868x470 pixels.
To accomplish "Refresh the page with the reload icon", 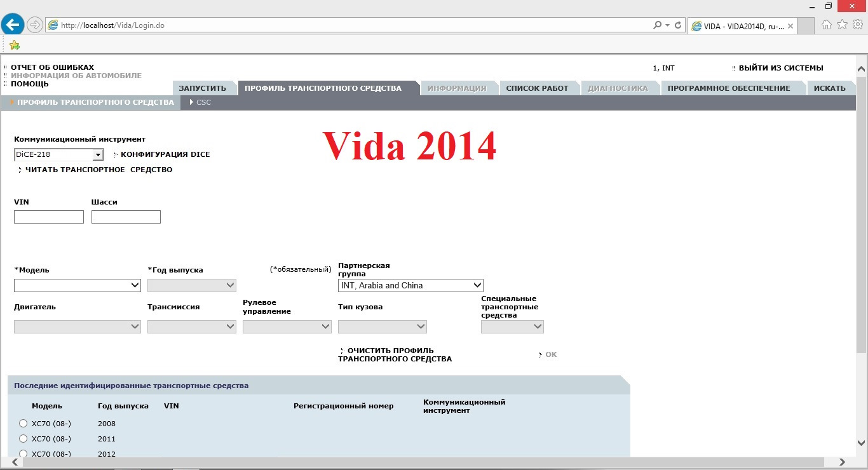I will pos(678,25).
